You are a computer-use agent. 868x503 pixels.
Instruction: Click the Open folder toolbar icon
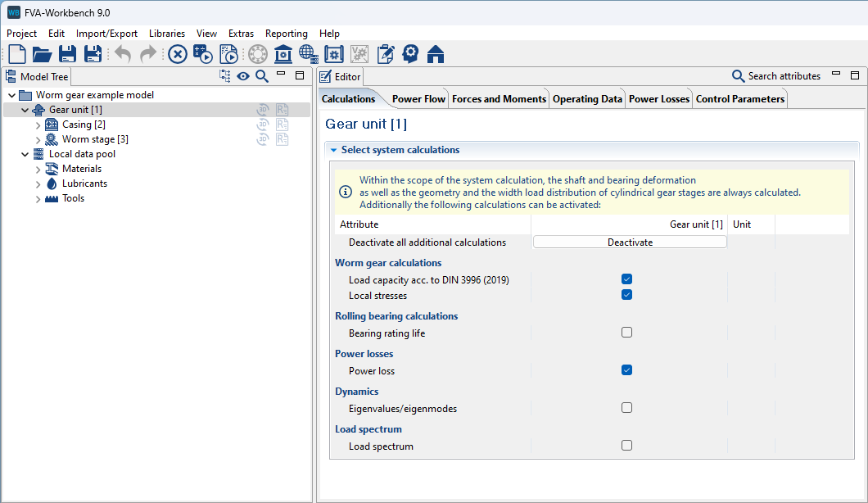coord(42,54)
